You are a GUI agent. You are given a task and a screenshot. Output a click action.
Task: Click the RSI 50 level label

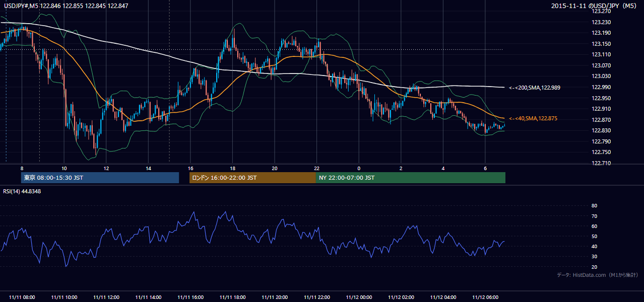click(x=594, y=236)
